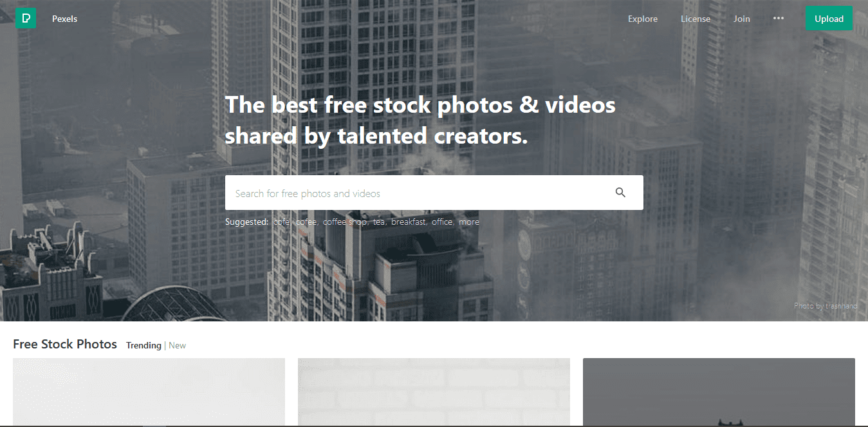
Task: Click the Pexels brand name link
Action: 64,19
